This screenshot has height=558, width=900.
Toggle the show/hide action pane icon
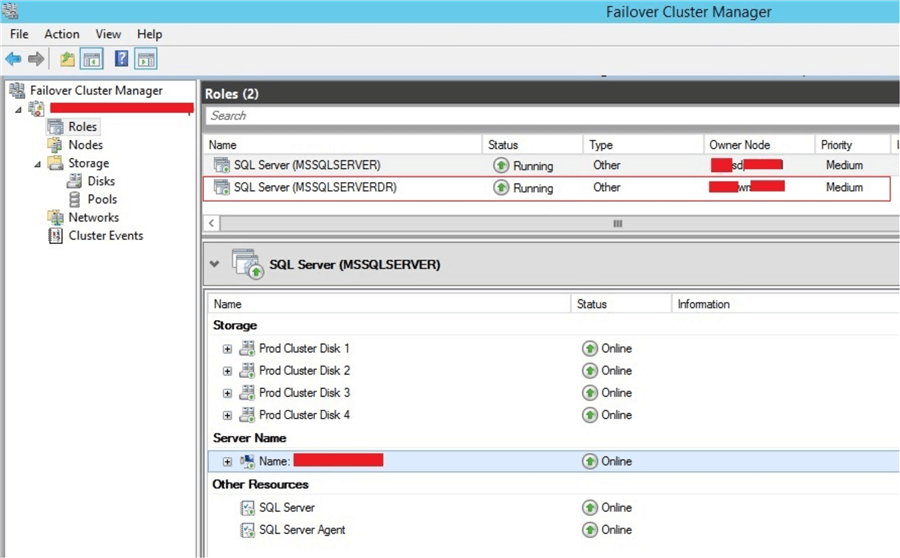pyautogui.click(x=146, y=59)
